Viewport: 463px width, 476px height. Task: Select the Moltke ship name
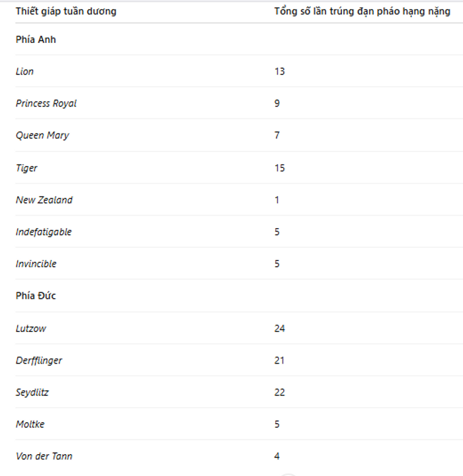point(30,424)
